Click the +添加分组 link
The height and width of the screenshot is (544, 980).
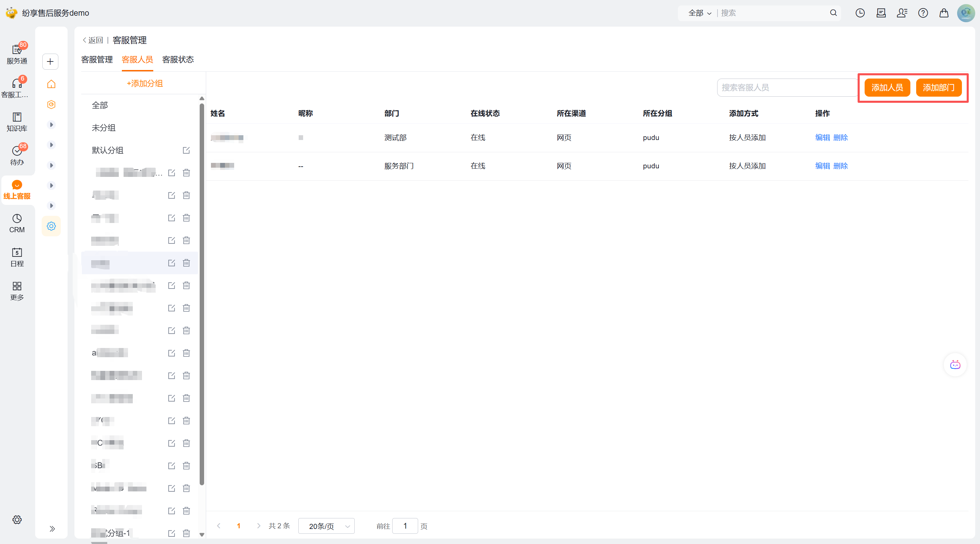click(x=145, y=83)
